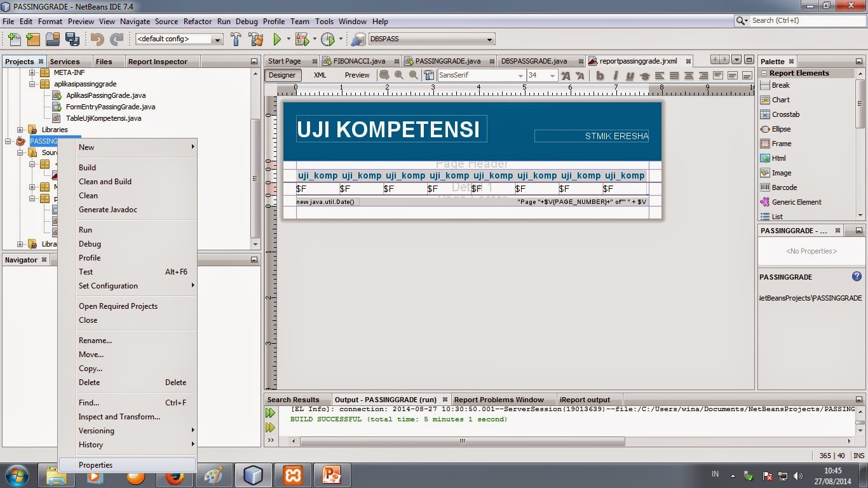Click the Redo arrow icon
This screenshot has width=868, height=488.
[116, 39]
